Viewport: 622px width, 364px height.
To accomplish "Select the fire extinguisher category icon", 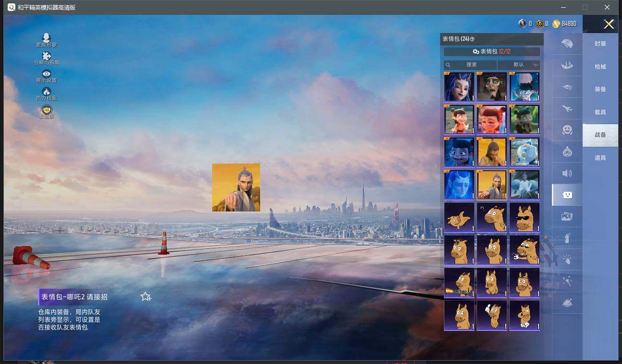I will coord(567,238).
